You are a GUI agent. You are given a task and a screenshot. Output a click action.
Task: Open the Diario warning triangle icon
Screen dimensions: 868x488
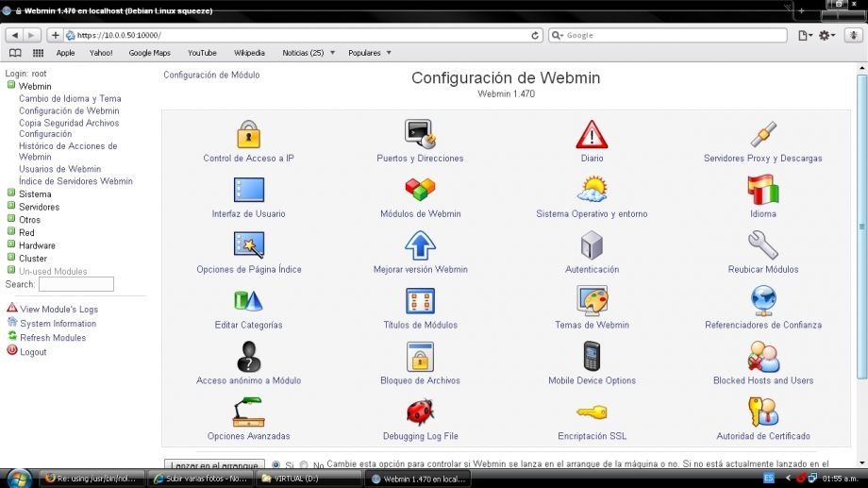592,134
